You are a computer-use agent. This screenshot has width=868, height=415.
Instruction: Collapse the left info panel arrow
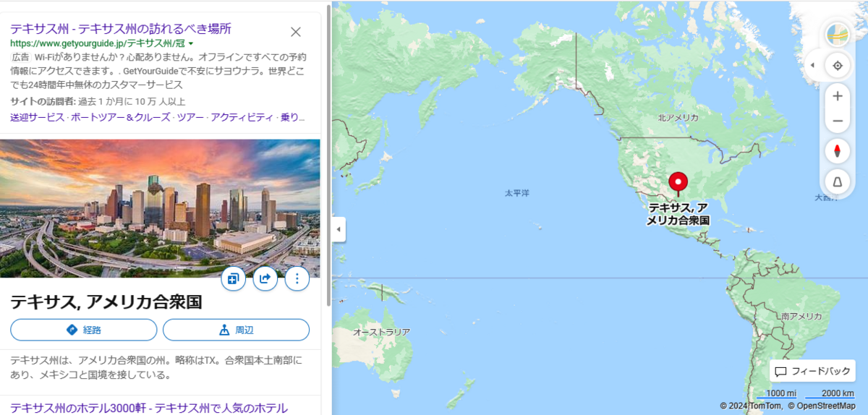[339, 230]
